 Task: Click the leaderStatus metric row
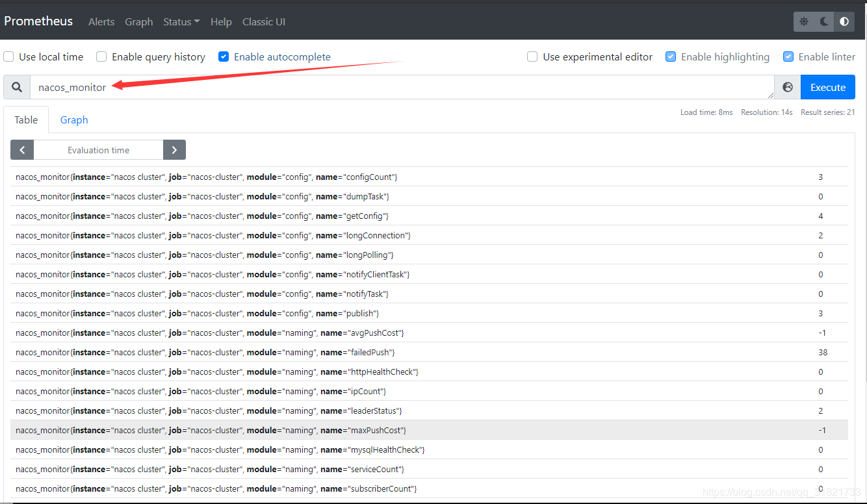(x=429, y=410)
